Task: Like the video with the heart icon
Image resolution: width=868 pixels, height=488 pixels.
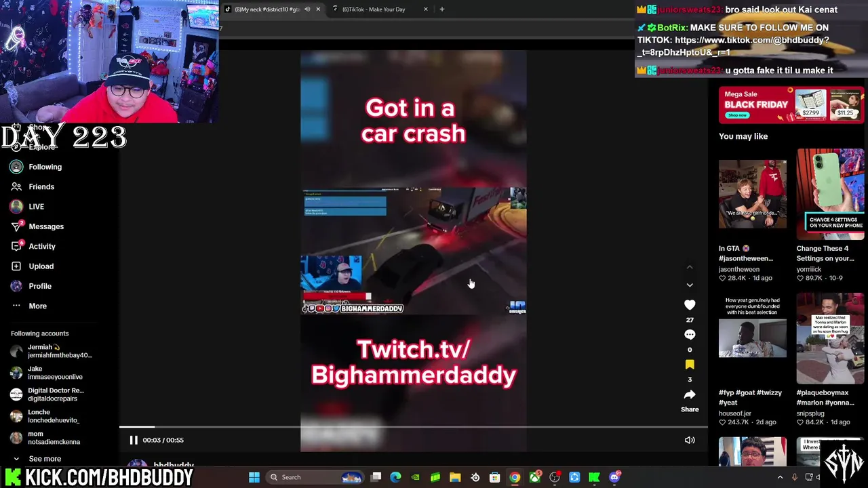Action: click(690, 305)
